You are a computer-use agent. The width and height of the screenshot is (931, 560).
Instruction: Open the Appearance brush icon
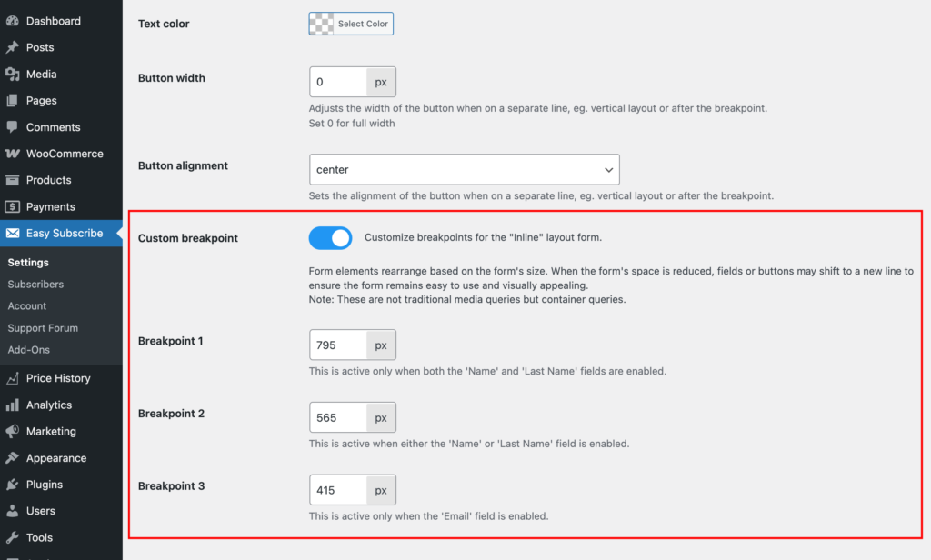point(13,458)
